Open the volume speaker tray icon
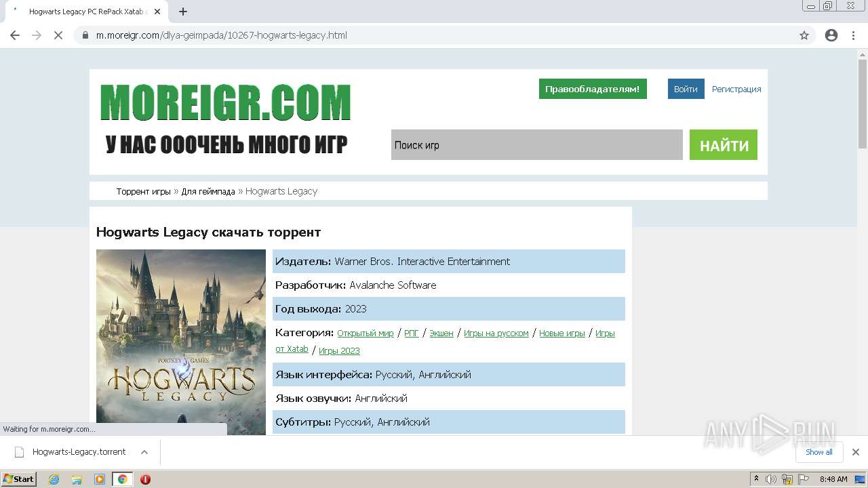Screen dimensions: 868x488 (x=771, y=479)
